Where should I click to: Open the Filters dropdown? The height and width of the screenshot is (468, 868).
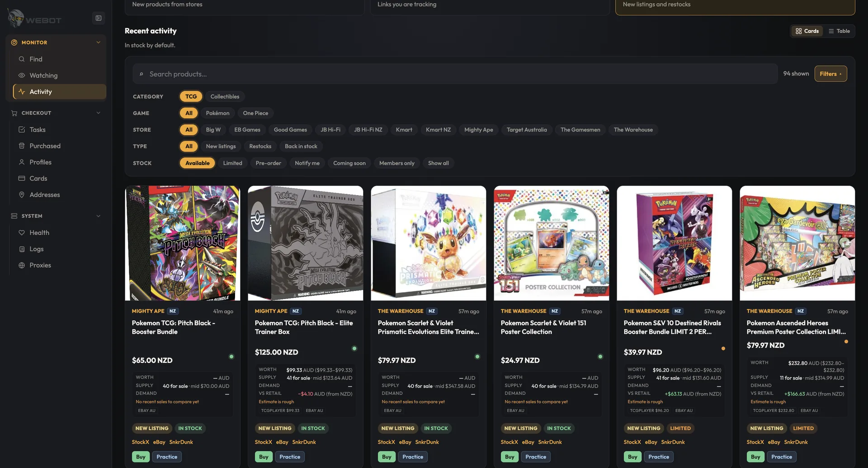point(830,74)
